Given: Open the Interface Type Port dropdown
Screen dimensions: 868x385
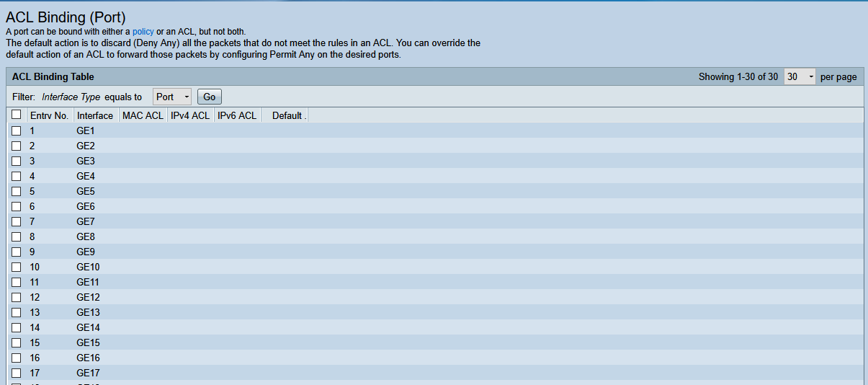Looking at the screenshot, I should coord(172,97).
